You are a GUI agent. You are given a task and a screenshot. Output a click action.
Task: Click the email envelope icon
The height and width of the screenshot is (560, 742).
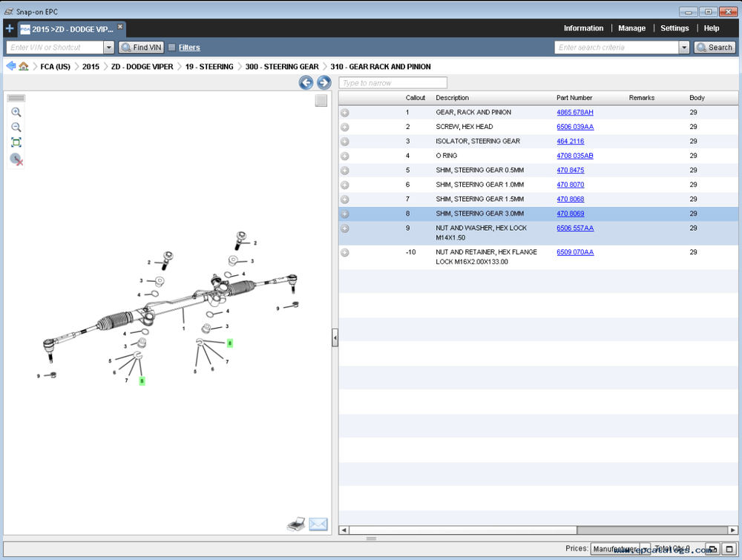point(318,524)
